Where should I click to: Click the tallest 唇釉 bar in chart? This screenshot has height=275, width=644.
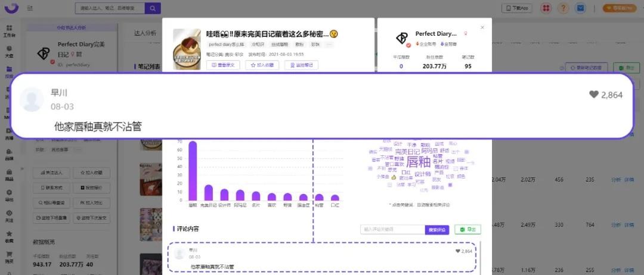(192, 170)
